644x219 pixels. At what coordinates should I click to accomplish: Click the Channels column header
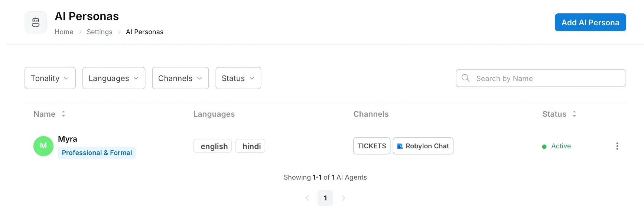[371, 114]
